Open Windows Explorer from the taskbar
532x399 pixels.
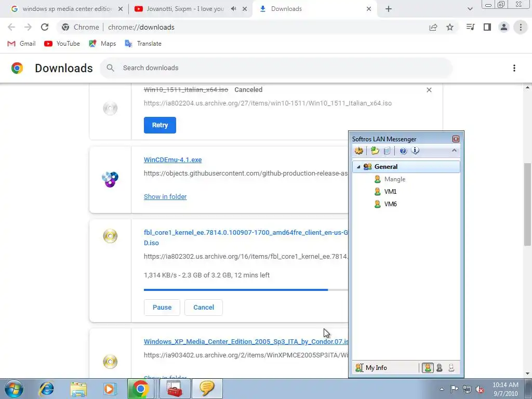point(78,389)
